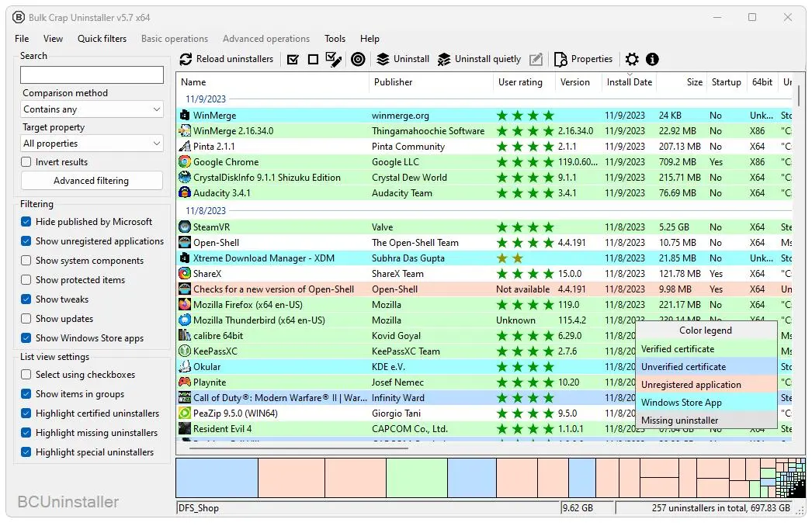Sort by the Name column header
The image size is (812, 526).
pos(272,82)
